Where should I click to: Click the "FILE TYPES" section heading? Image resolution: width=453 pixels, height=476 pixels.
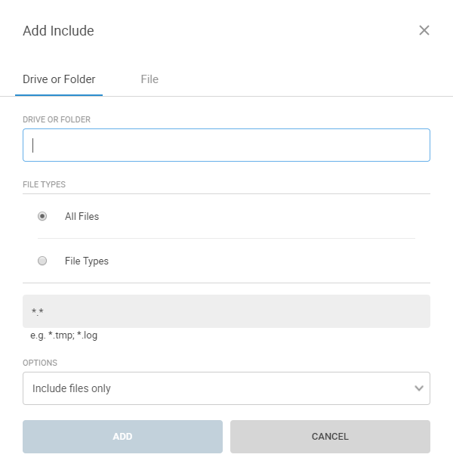44,184
